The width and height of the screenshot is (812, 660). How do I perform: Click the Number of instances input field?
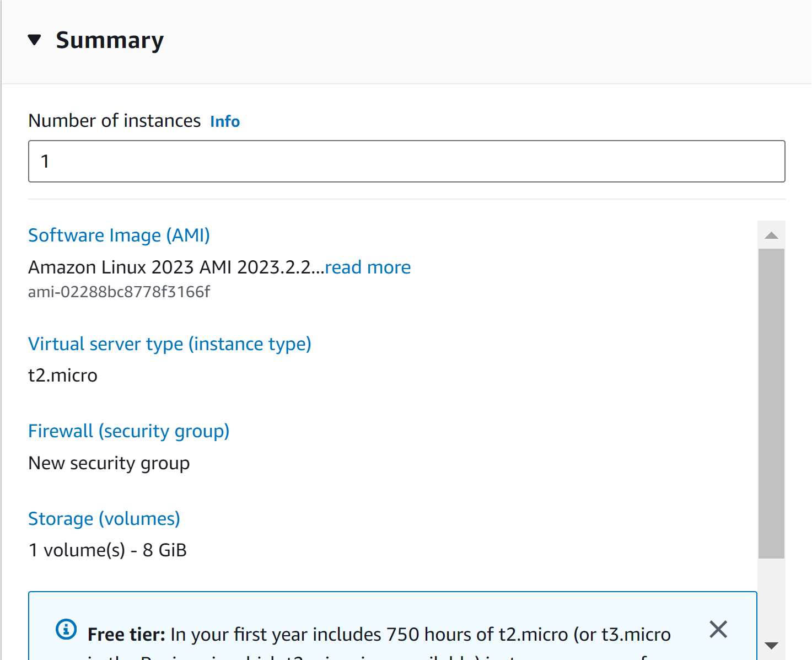point(407,161)
